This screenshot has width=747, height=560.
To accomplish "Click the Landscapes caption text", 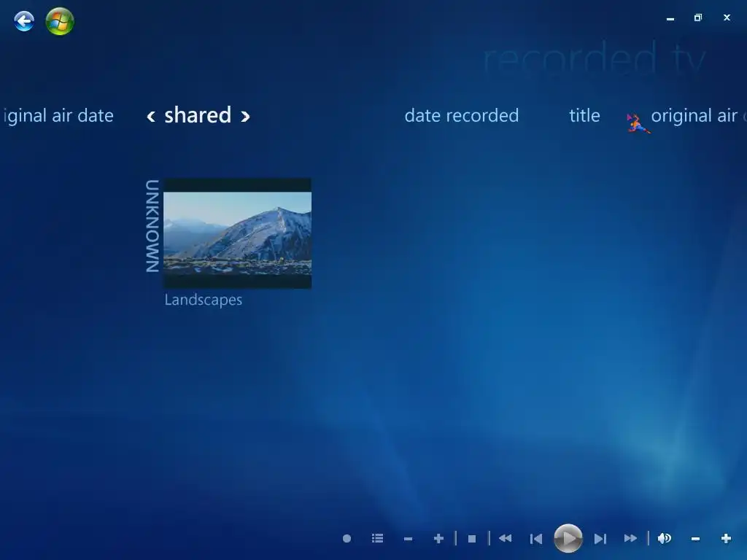I will click(x=204, y=300).
